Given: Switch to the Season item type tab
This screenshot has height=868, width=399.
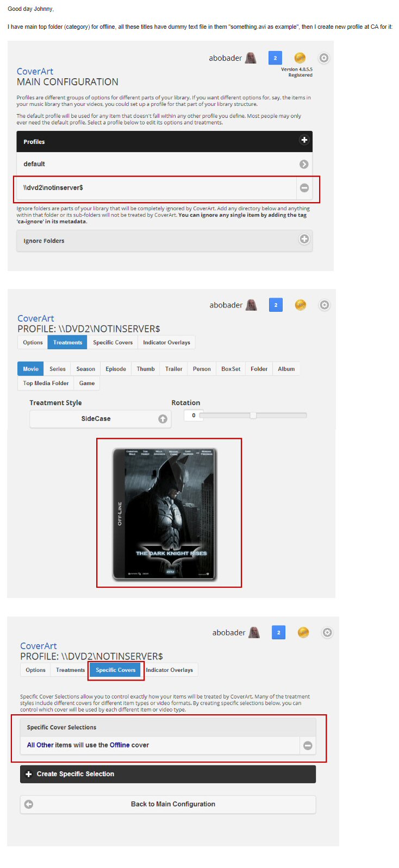Looking at the screenshot, I should (85, 369).
